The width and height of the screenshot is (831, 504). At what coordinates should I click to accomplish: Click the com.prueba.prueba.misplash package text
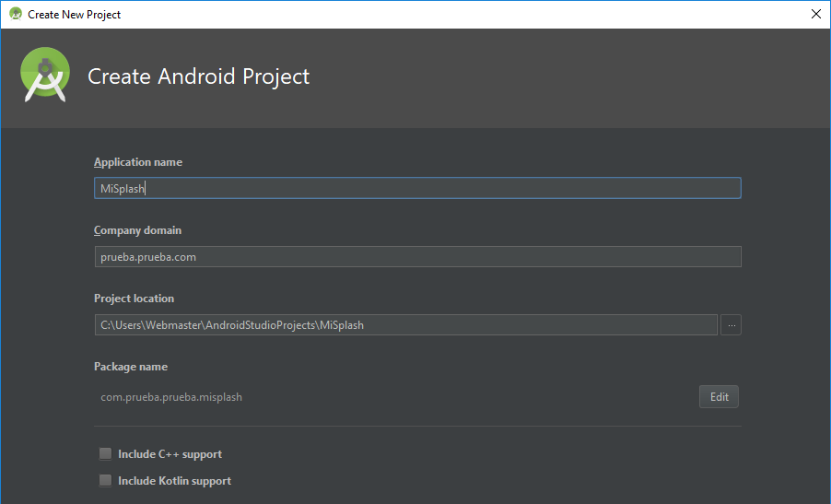[x=171, y=397]
